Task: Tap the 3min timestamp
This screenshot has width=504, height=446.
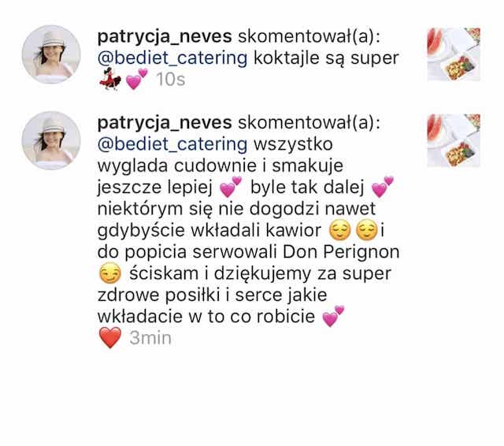Action: [x=150, y=338]
